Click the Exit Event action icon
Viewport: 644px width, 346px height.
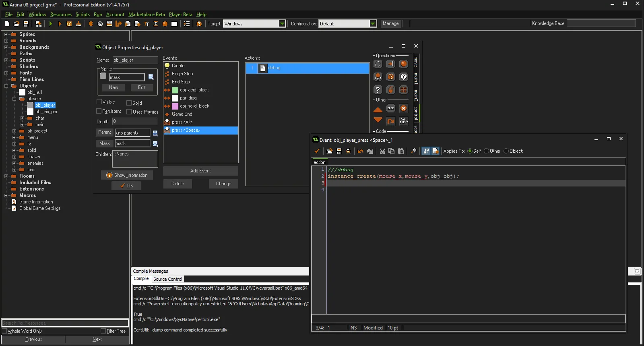click(403, 108)
